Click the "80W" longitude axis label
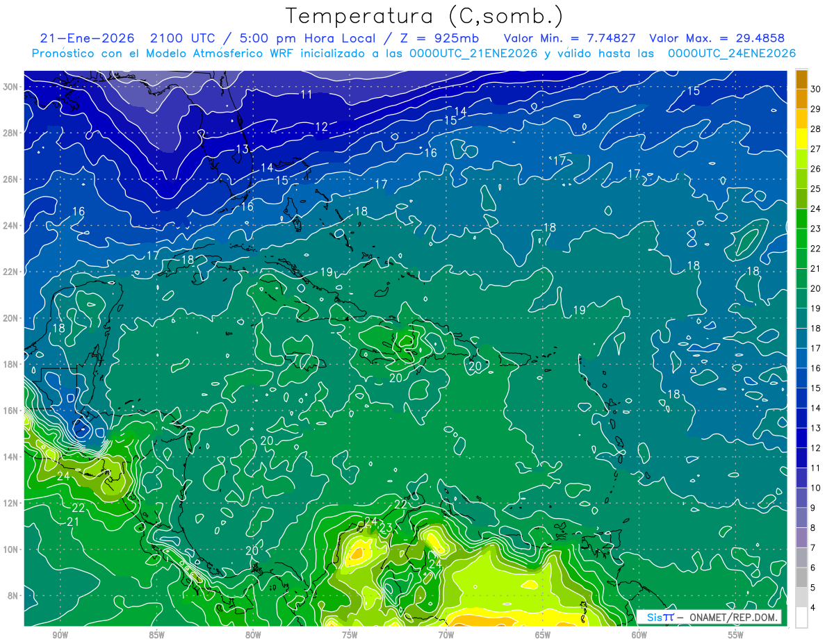834x644 pixels. [254, 635]
